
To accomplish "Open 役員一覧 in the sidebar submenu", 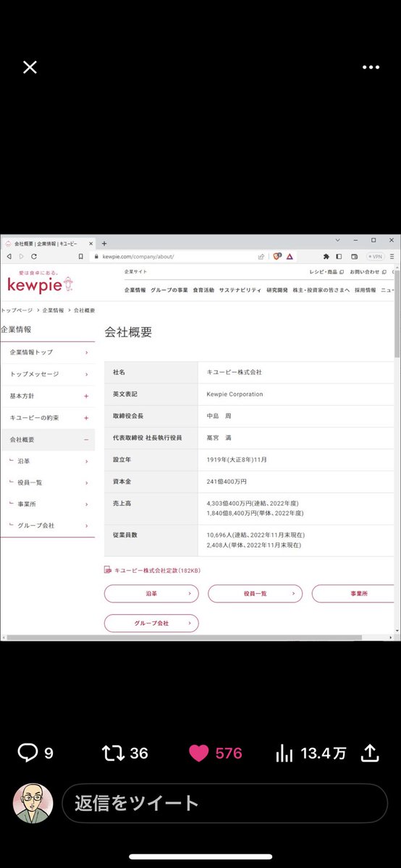I will (x=48, y=482).
